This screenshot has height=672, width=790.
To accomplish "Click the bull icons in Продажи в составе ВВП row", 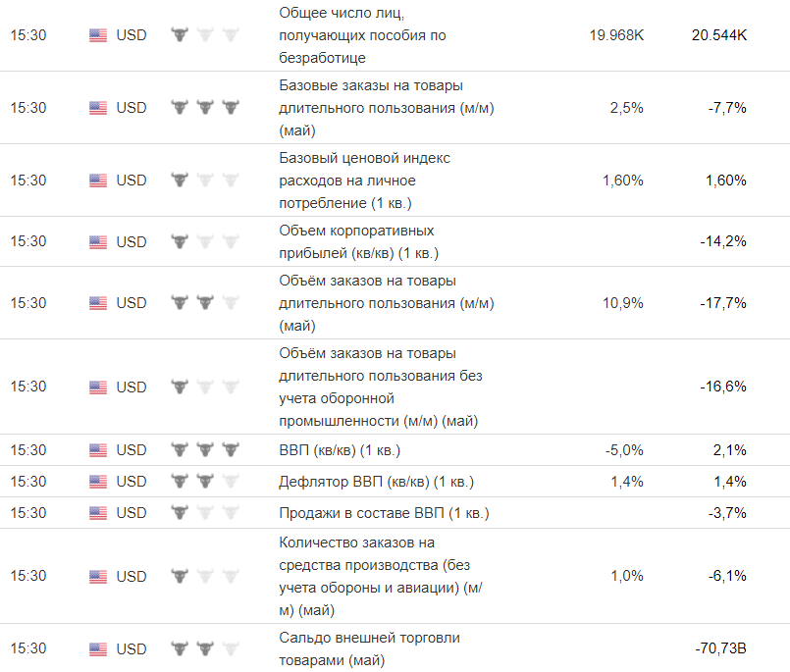I will [205, 513].
